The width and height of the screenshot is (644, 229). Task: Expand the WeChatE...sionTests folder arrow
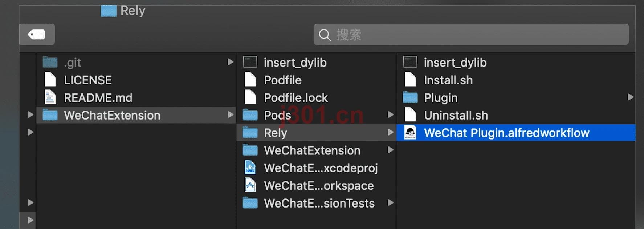391,202
